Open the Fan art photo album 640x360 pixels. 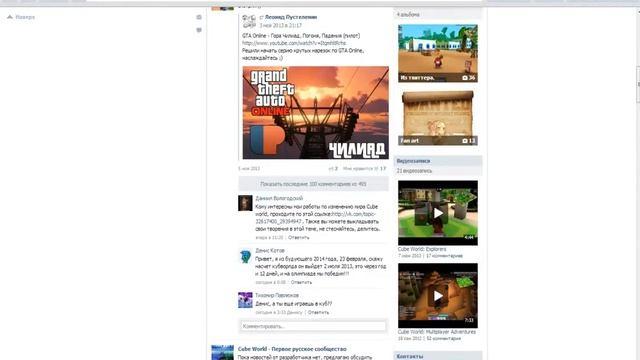(x=438, y=118)
